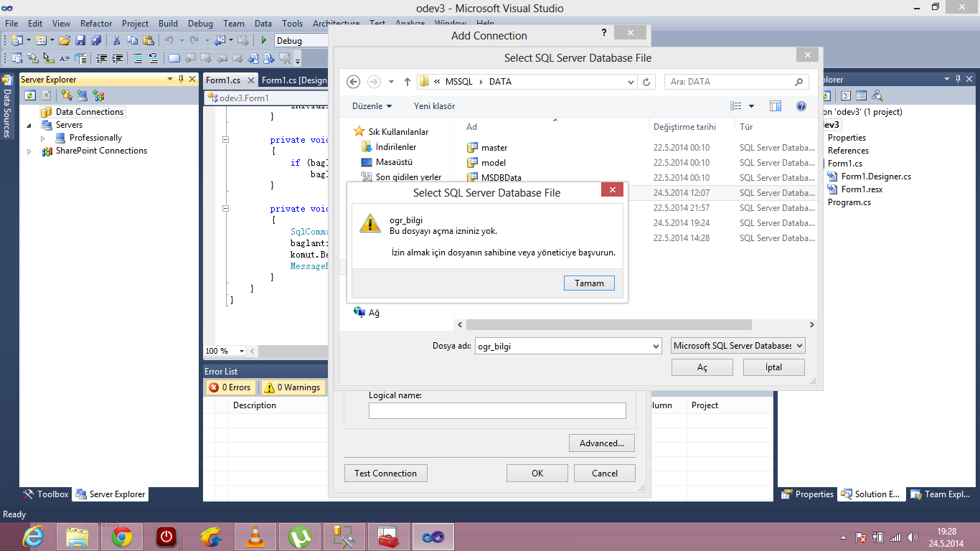Open the Dosya adı combo box dropdown

(x=656, y=347)
